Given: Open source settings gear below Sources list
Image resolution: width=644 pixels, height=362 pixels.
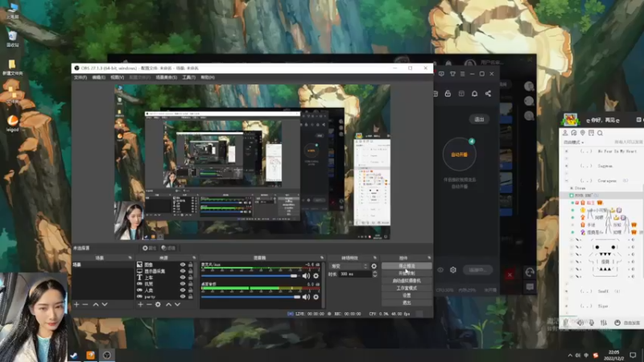Looking at the screenshot, I should click(x=158, y=305).
